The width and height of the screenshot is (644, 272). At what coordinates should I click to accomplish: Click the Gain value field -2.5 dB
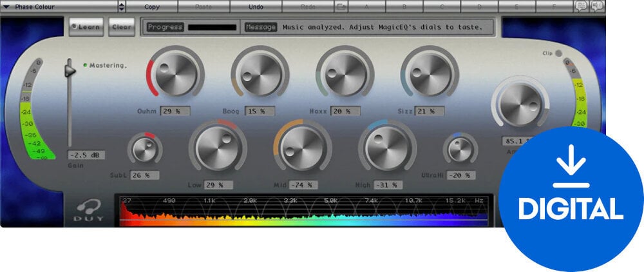pyautogui.click(x=86, y=155)
